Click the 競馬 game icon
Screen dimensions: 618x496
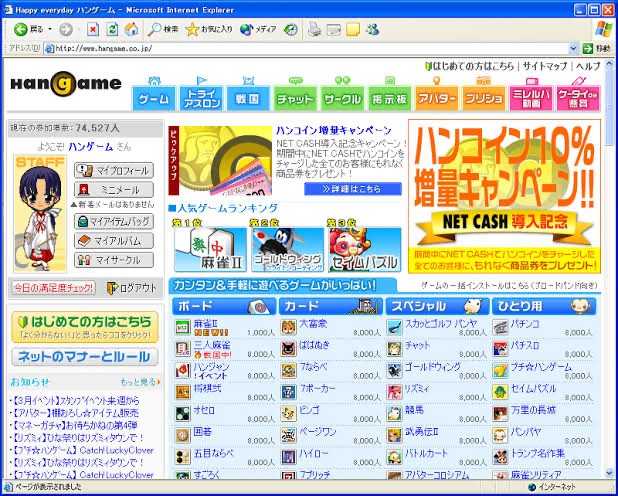(x=394, y=414)
